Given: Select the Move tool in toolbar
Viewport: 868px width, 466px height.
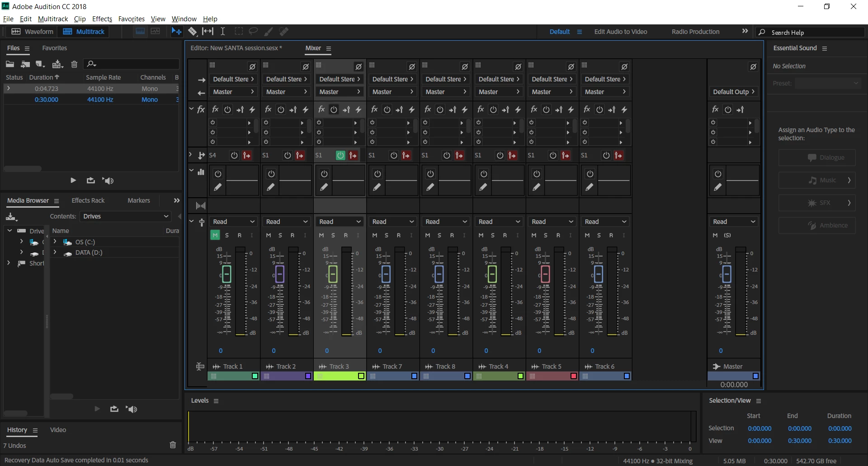Looking at the screenshot, I should (176, 31).
